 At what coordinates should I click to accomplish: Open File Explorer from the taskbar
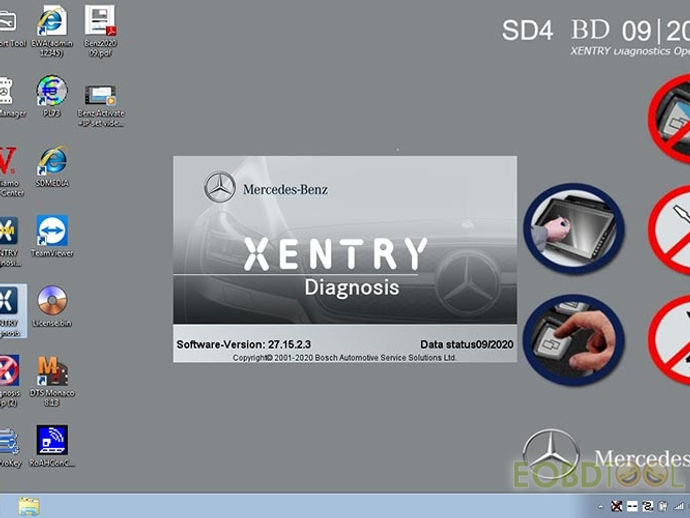pos(29,507)
